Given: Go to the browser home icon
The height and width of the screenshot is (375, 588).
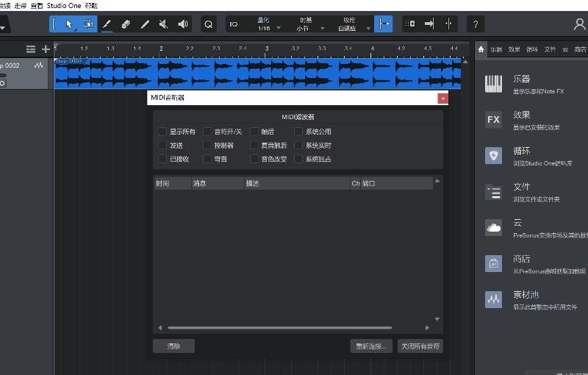Looking at the screenshot, I should [481, 49].
